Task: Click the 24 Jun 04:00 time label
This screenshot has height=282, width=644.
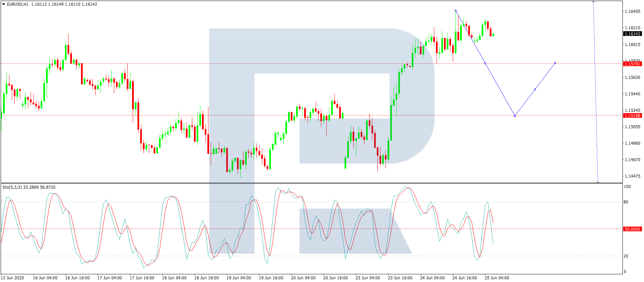Action: coord(432,278)
